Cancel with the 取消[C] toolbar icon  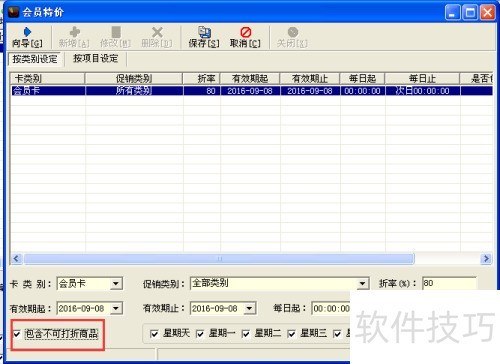click(245, 37)
